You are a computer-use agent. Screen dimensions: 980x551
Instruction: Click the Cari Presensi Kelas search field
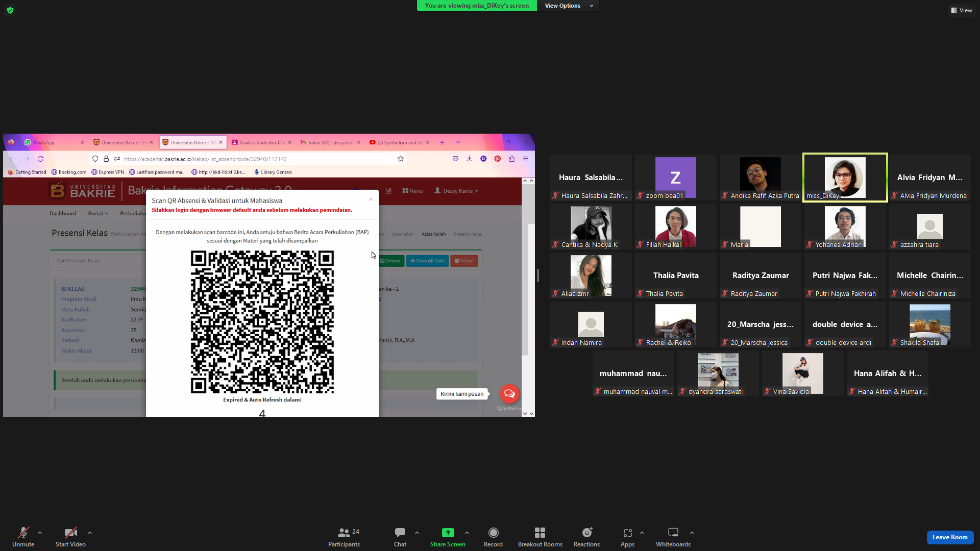[100, 261]
